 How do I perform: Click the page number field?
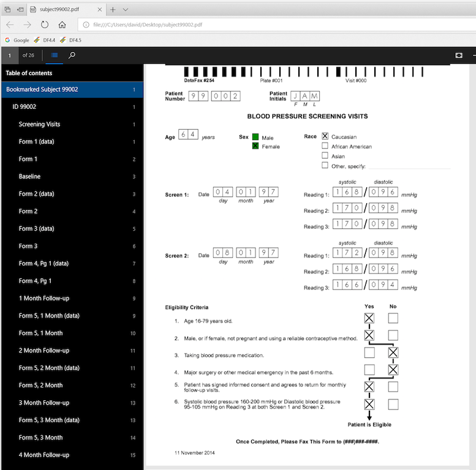click(10, 55)
